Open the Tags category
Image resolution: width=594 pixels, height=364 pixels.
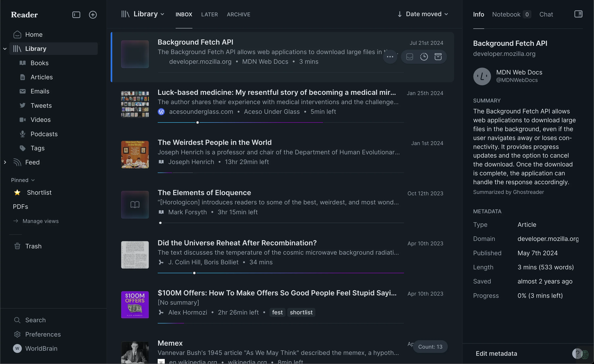coord(37,148)
